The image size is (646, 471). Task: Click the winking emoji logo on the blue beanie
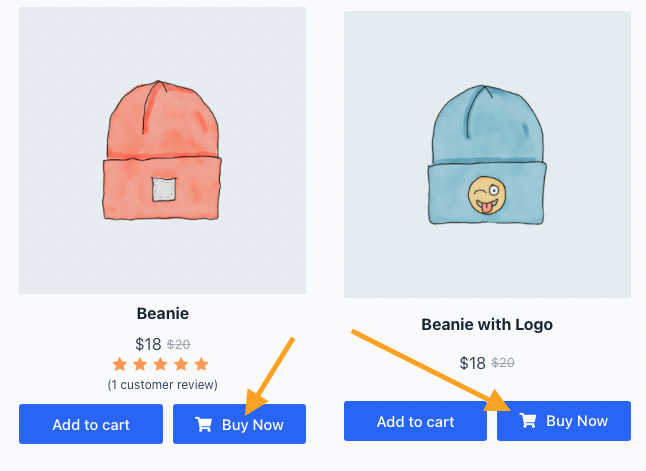[x=487, y=196]
